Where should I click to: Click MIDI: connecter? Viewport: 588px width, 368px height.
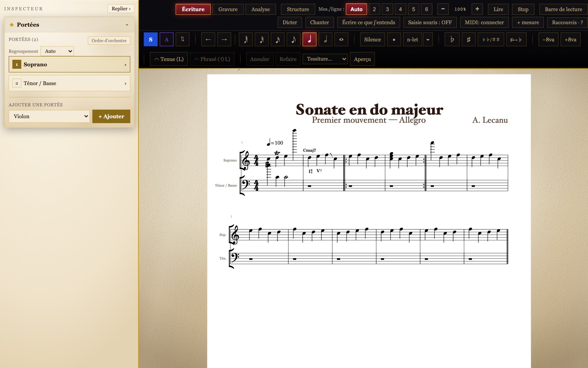[x=484, y=22]
